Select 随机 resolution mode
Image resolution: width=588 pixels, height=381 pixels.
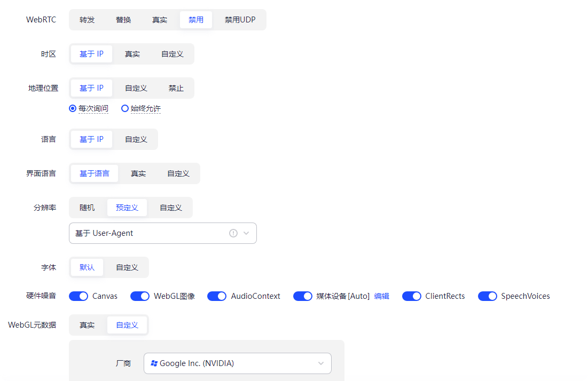pos(87,207)
